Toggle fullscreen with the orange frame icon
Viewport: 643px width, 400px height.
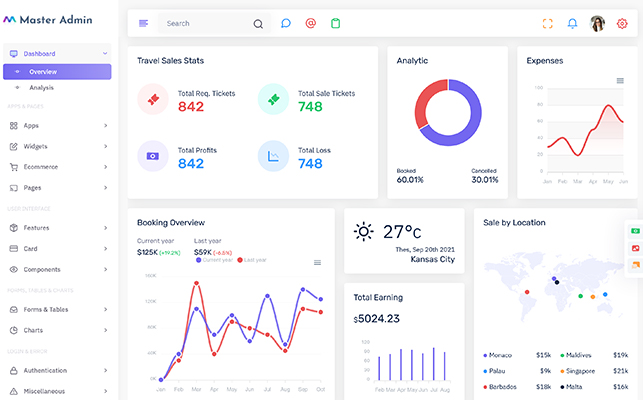click(x=547, y=23)
